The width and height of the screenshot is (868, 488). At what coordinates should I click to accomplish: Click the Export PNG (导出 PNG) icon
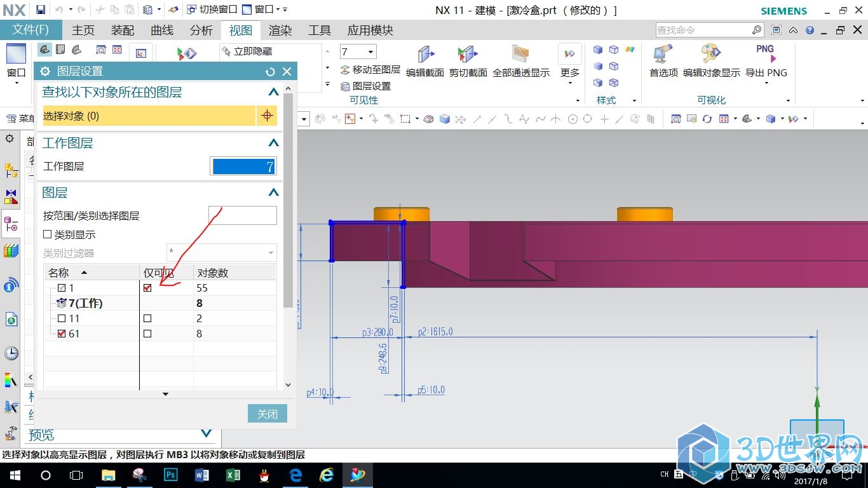[766, 55]
